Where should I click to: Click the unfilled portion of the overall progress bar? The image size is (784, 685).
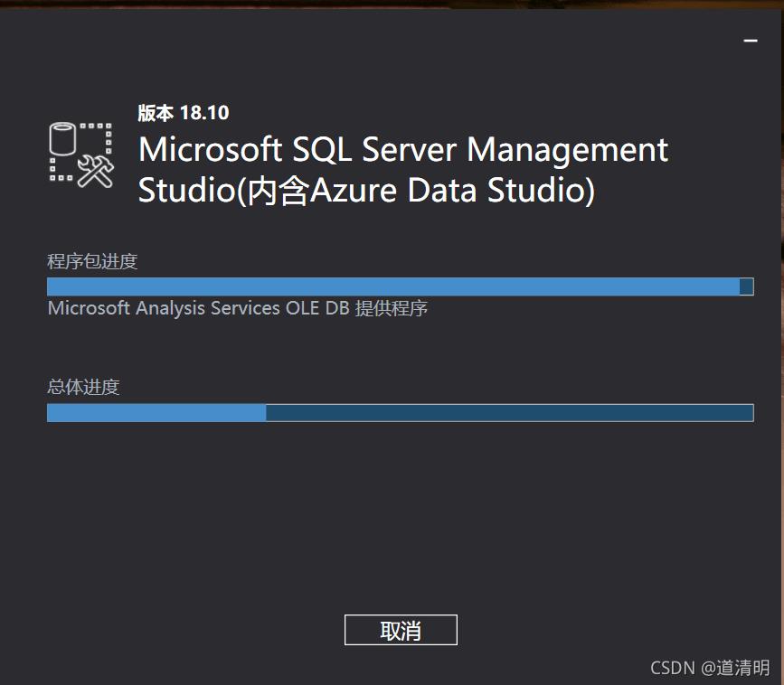509,413
